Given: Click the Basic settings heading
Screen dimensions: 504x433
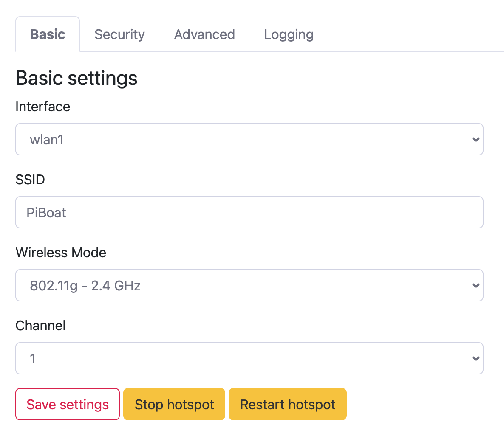Looking at the screenshot, I should [x=76, y=78].
